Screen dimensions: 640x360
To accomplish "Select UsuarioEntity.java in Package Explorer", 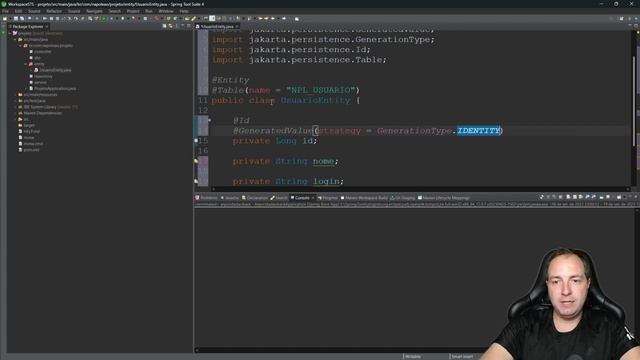I will (x=55, y=70).
